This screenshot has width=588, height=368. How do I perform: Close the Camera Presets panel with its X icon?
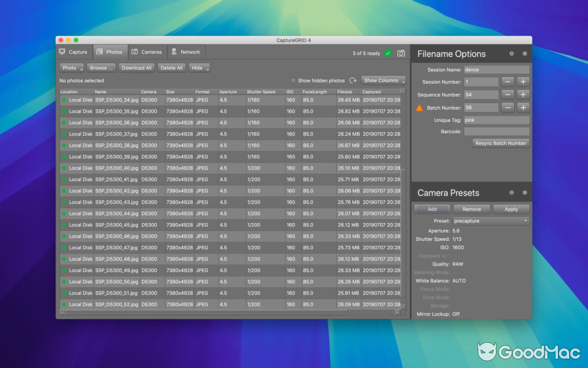pos(525,192)
